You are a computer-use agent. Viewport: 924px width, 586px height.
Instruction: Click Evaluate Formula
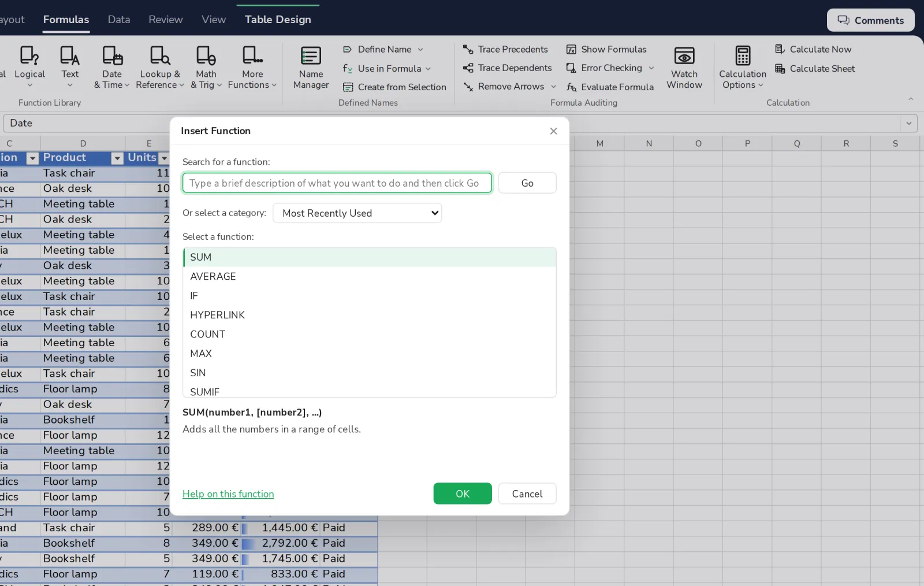point(610,87)
